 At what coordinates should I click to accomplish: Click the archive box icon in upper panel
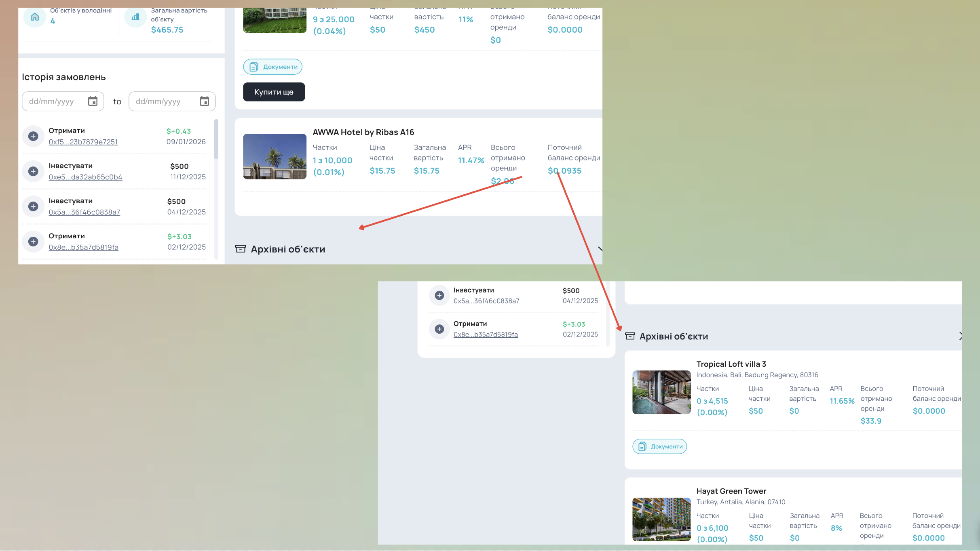click(x=241, y=249)
